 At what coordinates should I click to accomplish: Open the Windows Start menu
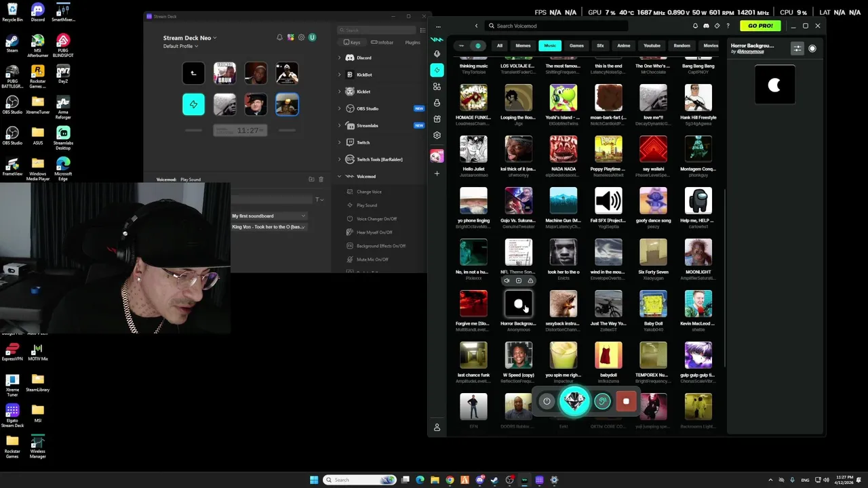point(314,480)
